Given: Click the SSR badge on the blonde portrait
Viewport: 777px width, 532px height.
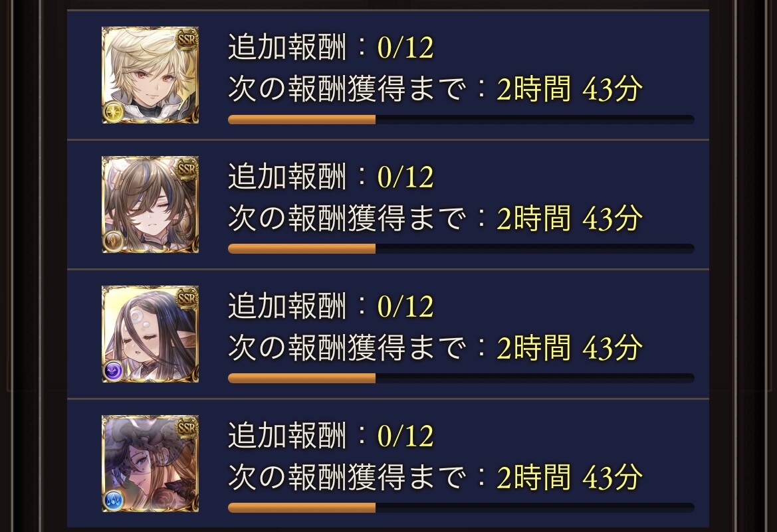Looking at the screenshot, I should coord(187,39).
